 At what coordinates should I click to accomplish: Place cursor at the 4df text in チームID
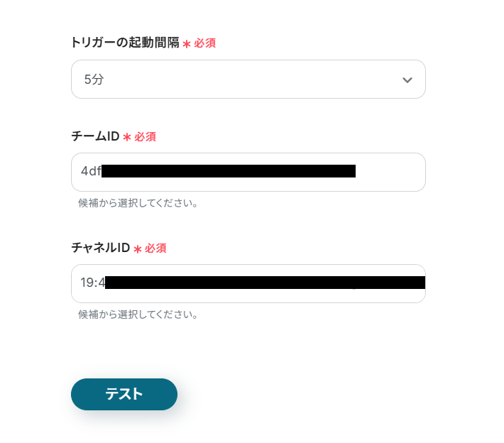tap(91, 171)
